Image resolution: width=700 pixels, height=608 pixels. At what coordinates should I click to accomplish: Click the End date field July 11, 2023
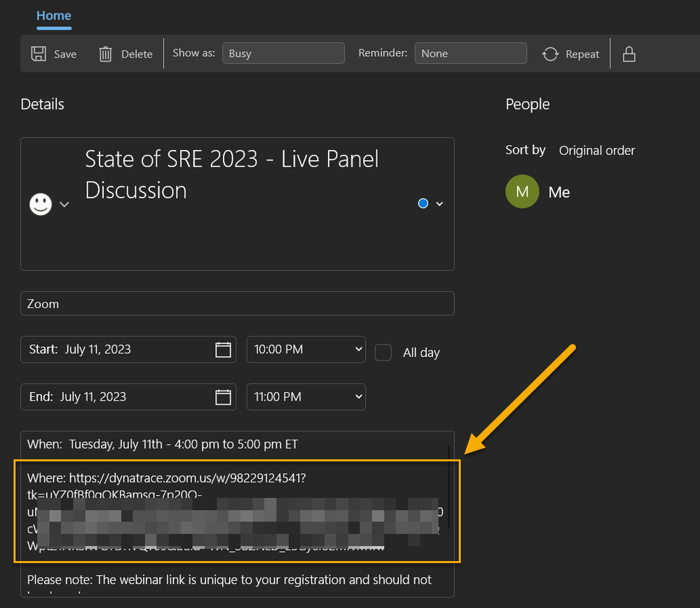pos(128,397)
